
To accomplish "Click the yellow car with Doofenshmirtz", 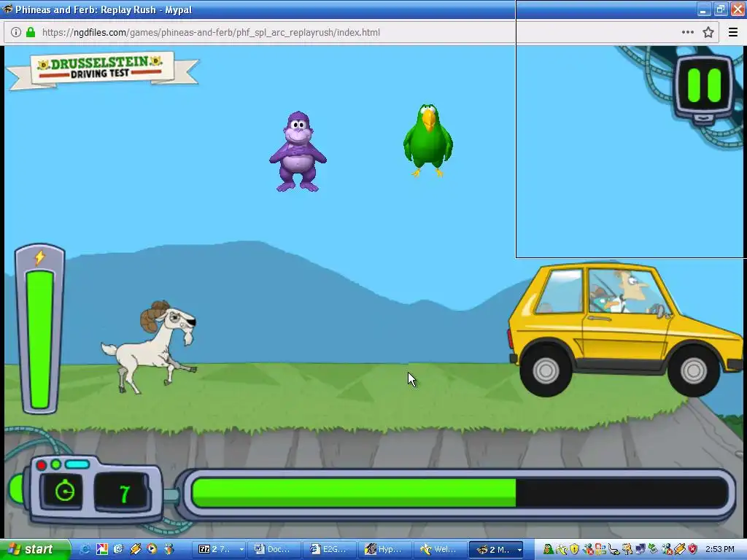I will point(625,330).
